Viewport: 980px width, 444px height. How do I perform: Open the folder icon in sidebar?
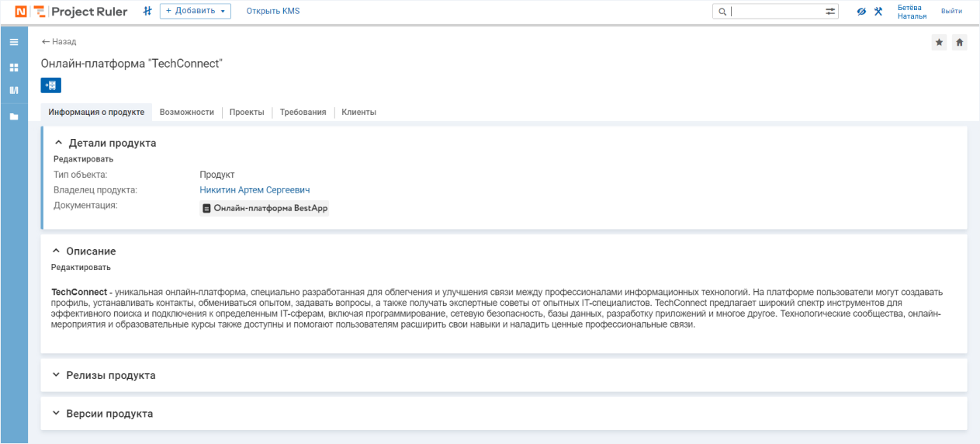[14, 116]
